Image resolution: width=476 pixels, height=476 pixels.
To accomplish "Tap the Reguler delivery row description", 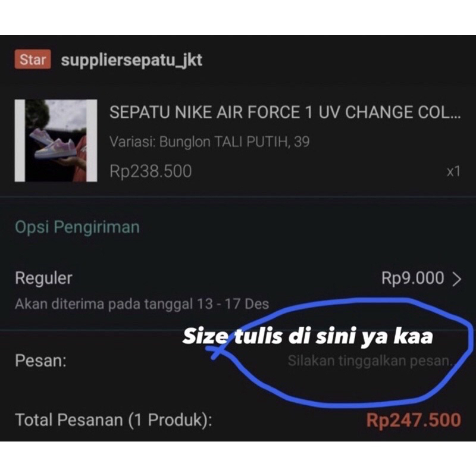I will (142, 304).
